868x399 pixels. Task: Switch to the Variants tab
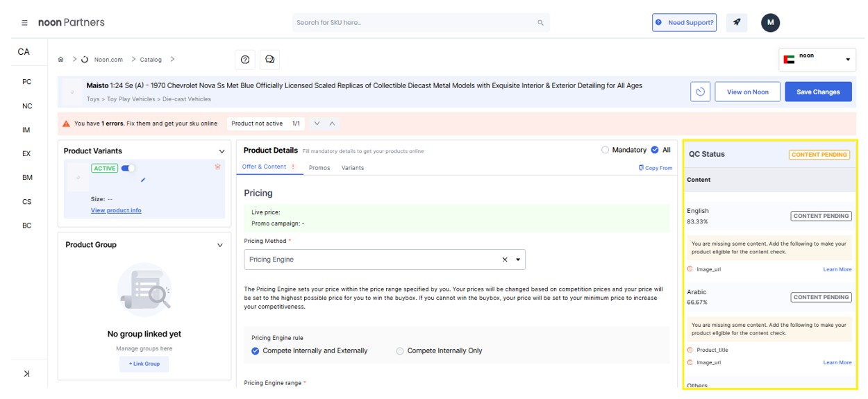(x=353, y=168)
